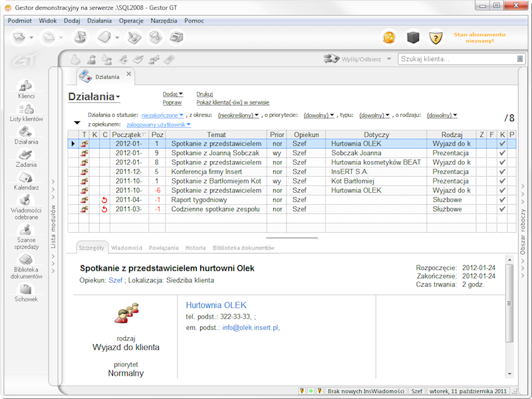Click the yellow shield subscription status icon
532x399 pixels.
[434, 37]
